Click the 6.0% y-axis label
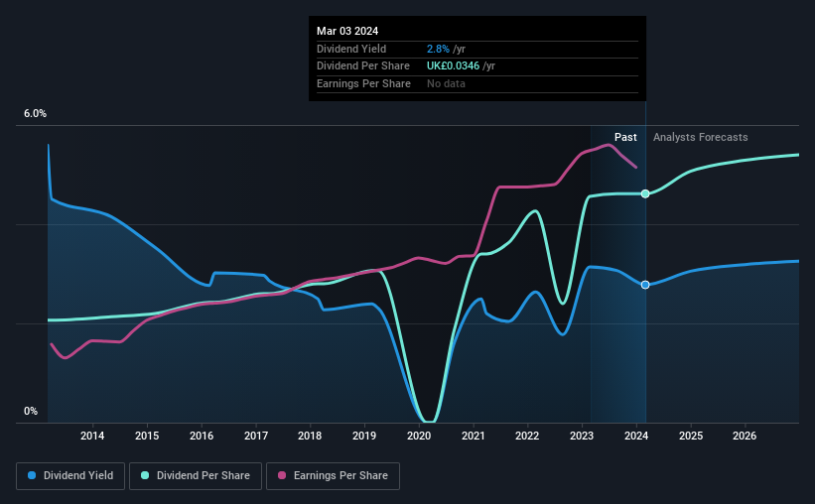This screenshot has width=815, height=504. pos(35,114)
